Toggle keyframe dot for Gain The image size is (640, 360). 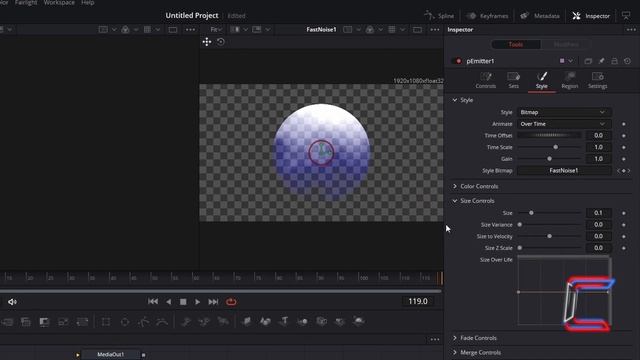tap(624, 159)
